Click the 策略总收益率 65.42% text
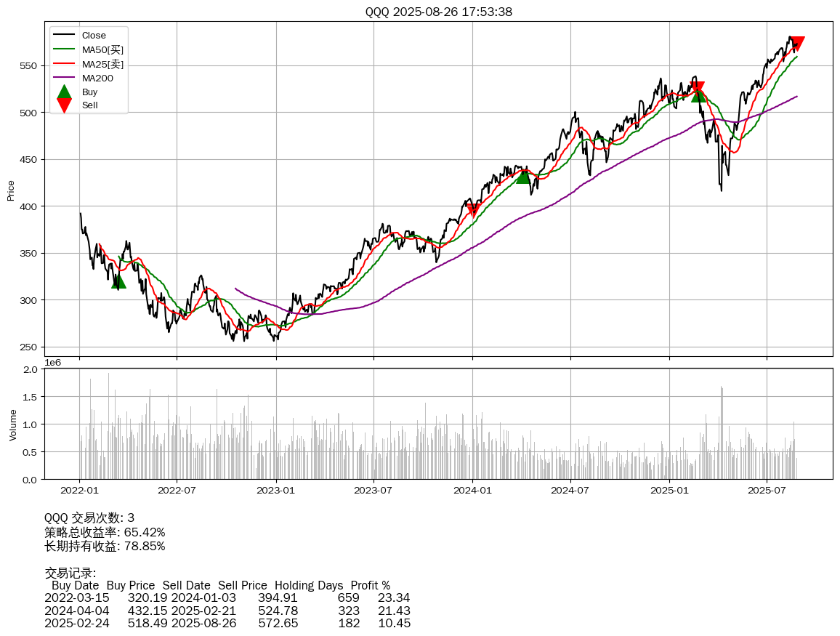Screen dimensions: 840x636 coord(105,532)
